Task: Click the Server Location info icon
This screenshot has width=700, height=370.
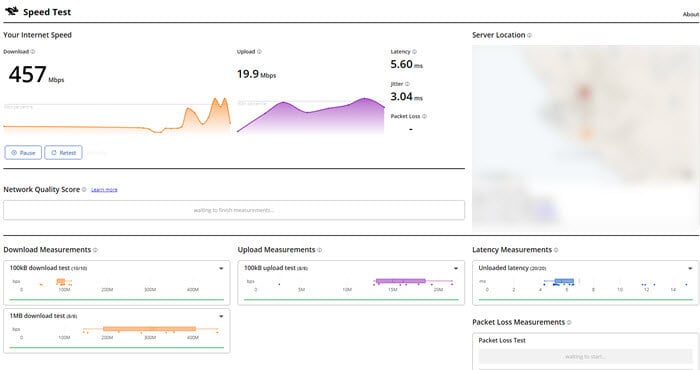Action: 529,35
